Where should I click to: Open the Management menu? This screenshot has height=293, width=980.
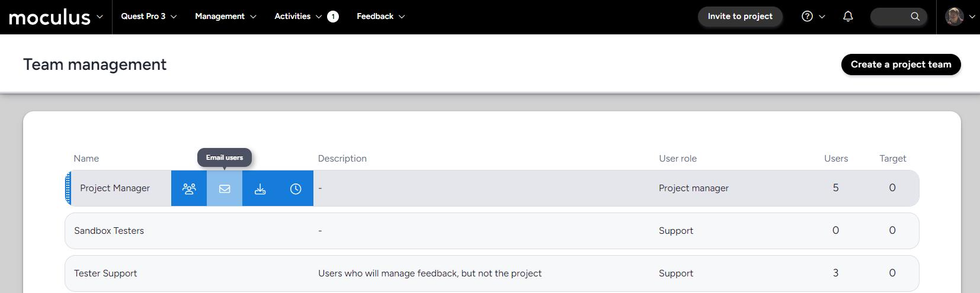[225, 17]
